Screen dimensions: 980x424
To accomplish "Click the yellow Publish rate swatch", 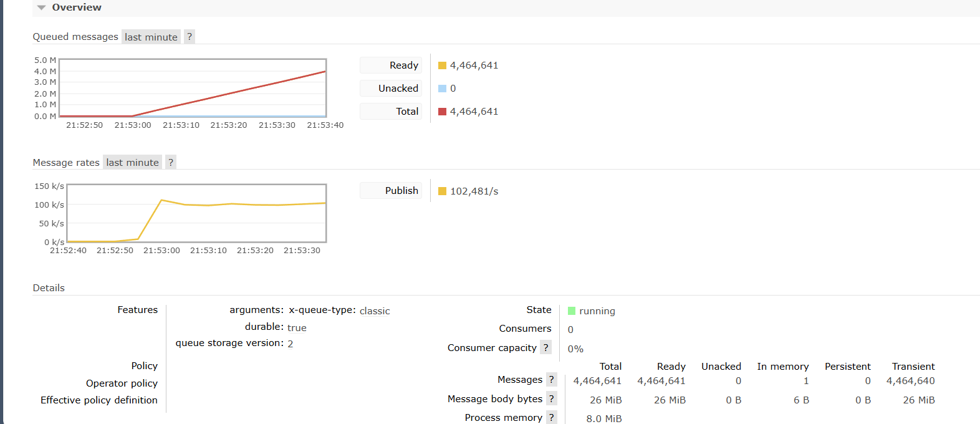I will click(442, 191).
